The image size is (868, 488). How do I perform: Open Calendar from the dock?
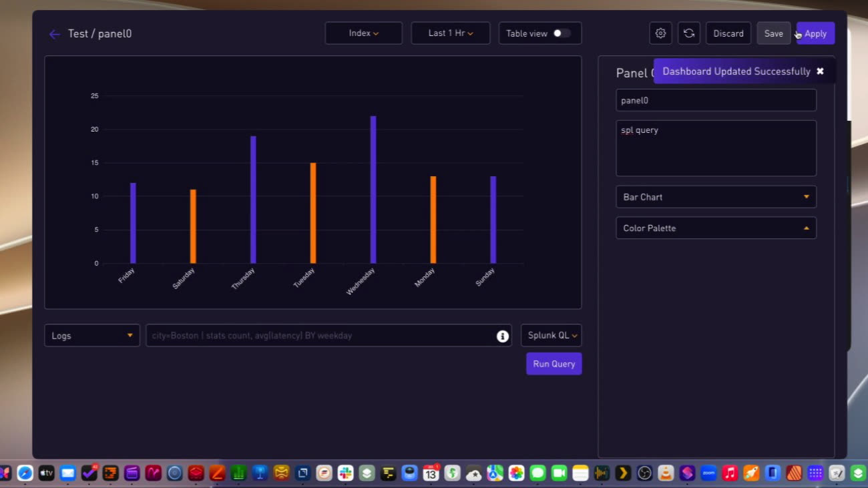point(431,473)
